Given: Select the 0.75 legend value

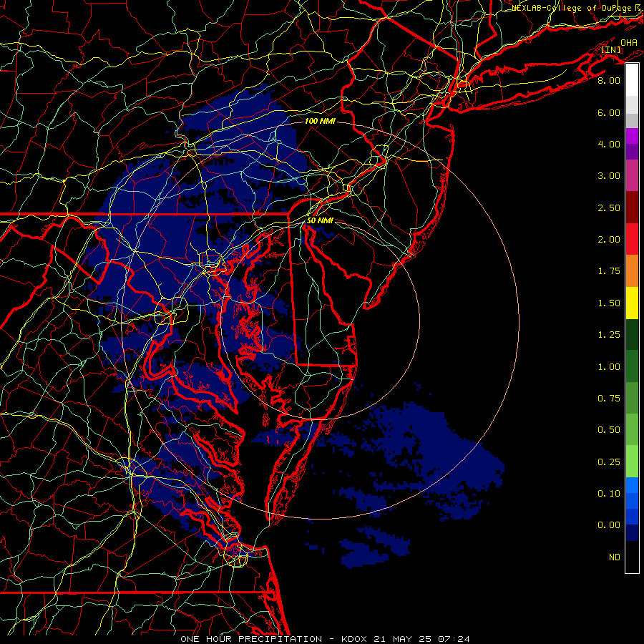Looking at the screenshot, I should [x=609, y=399].
